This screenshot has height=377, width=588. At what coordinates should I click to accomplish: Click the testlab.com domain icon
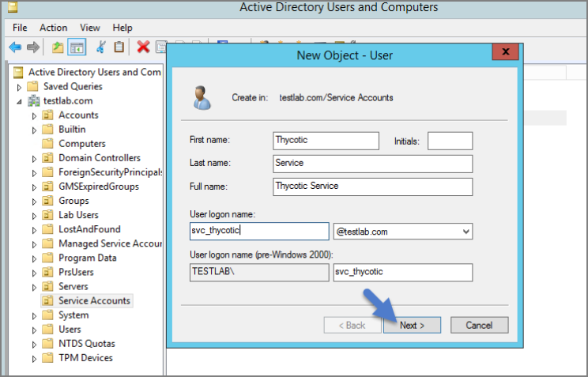(33, 101)
